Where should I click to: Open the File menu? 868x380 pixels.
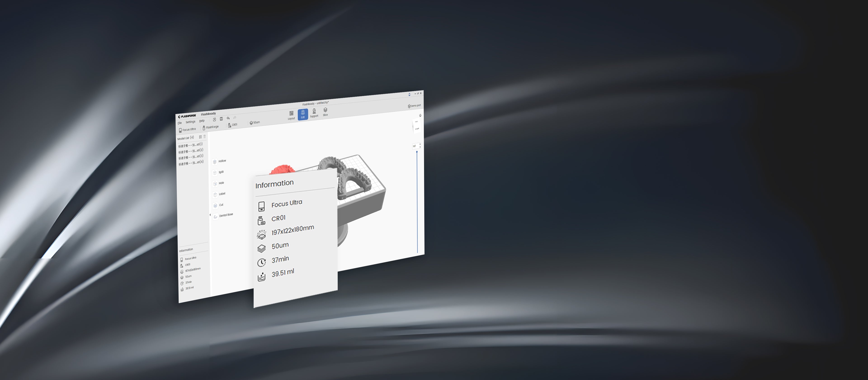tap(180, 123)
